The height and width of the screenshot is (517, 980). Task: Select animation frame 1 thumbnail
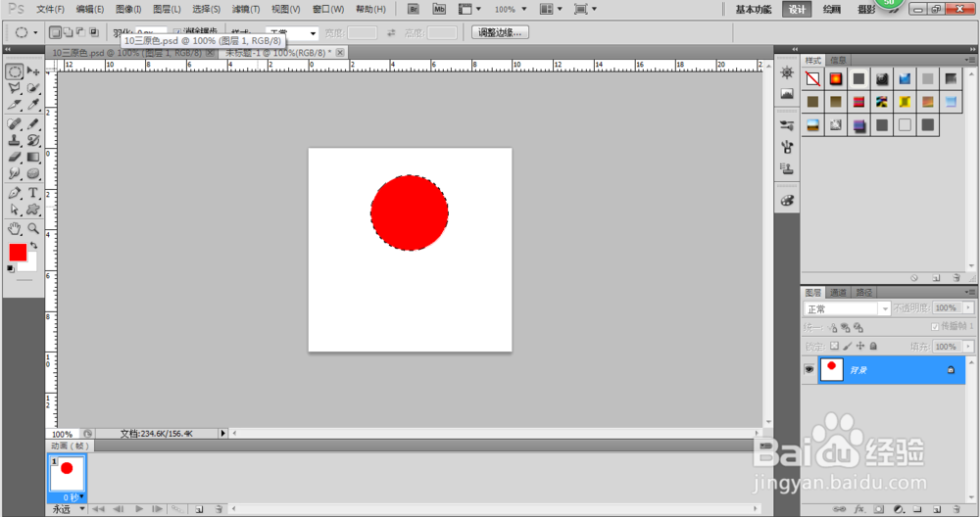(67, 473)
